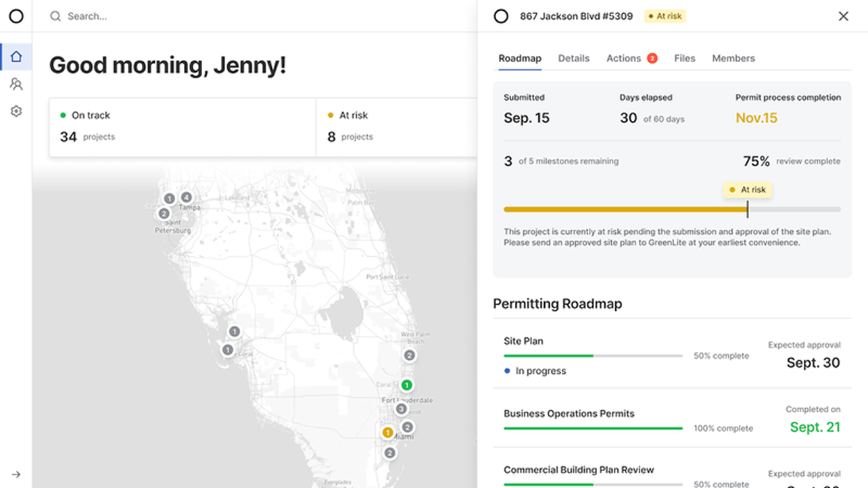Select the green project marker near Coral Springs

point(407,385)
